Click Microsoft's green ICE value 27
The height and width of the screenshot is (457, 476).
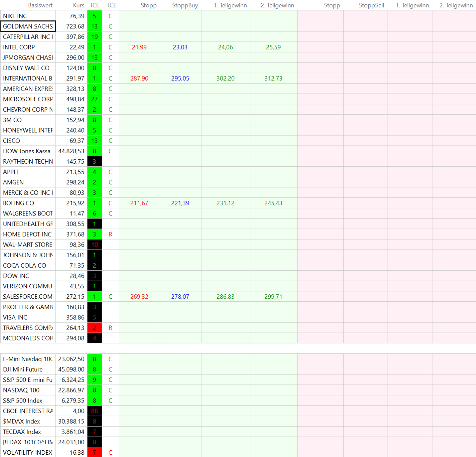coord(94,99)
